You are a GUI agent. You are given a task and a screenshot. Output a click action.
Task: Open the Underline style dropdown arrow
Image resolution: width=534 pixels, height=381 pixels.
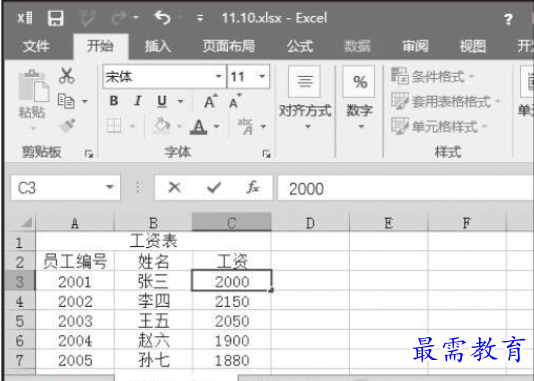click(x=180, y=101)
